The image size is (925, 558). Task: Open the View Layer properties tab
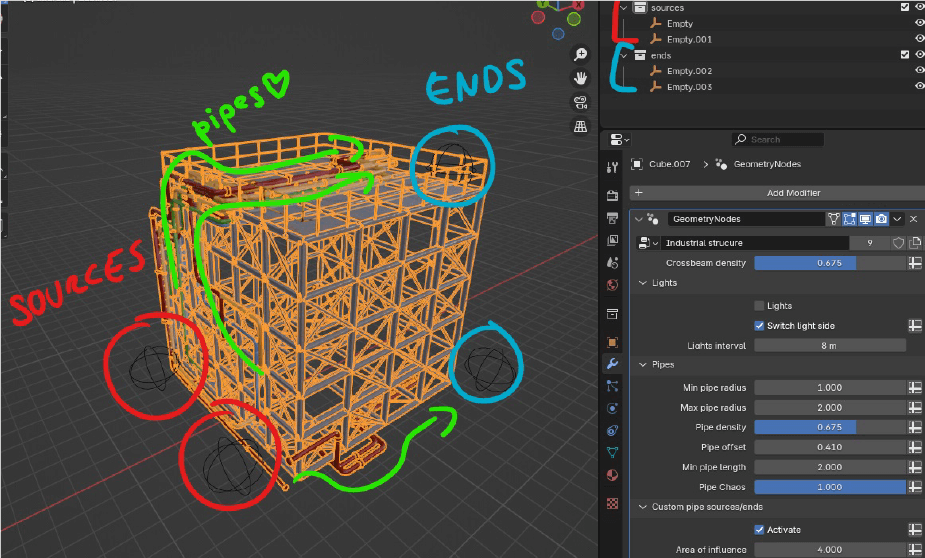pyautogui.click(x=612, y=240)
